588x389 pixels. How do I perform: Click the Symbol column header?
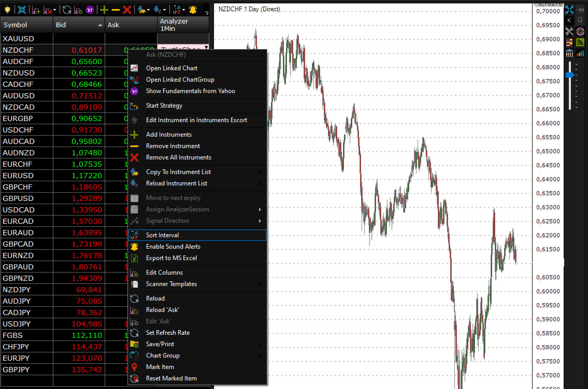[x=26, y=25]
